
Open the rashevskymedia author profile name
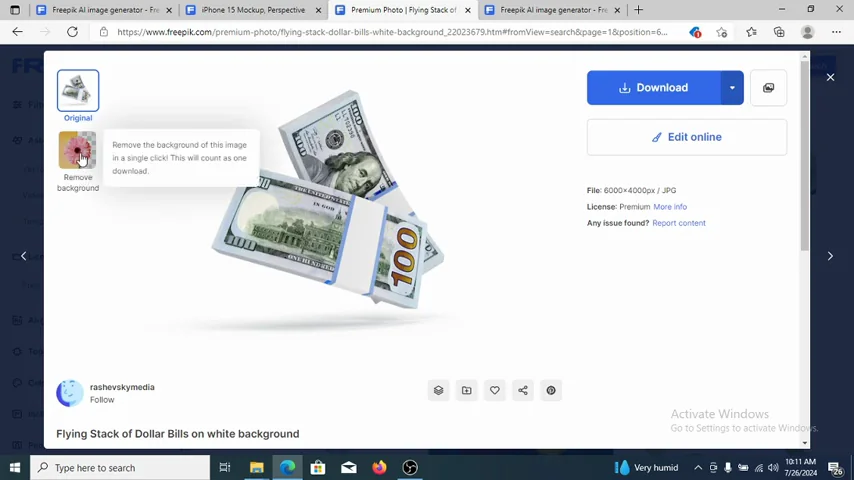122,387
